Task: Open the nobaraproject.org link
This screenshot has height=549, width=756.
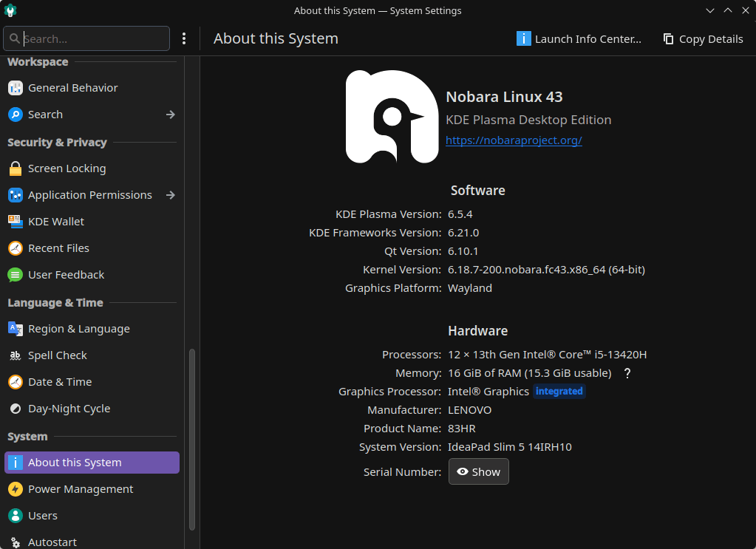Action: (514, 140)
